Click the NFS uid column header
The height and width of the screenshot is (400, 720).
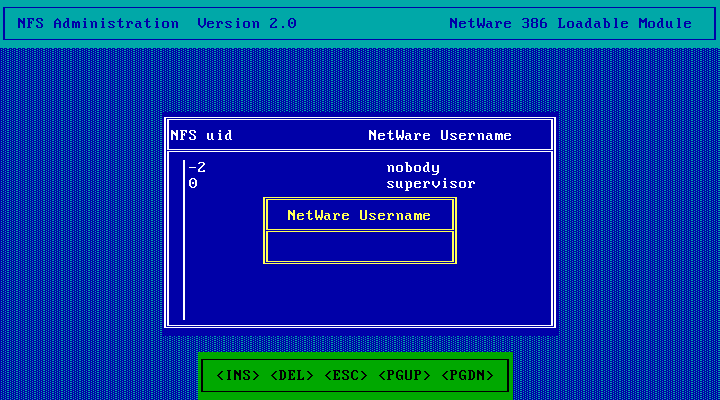point(201,135)
